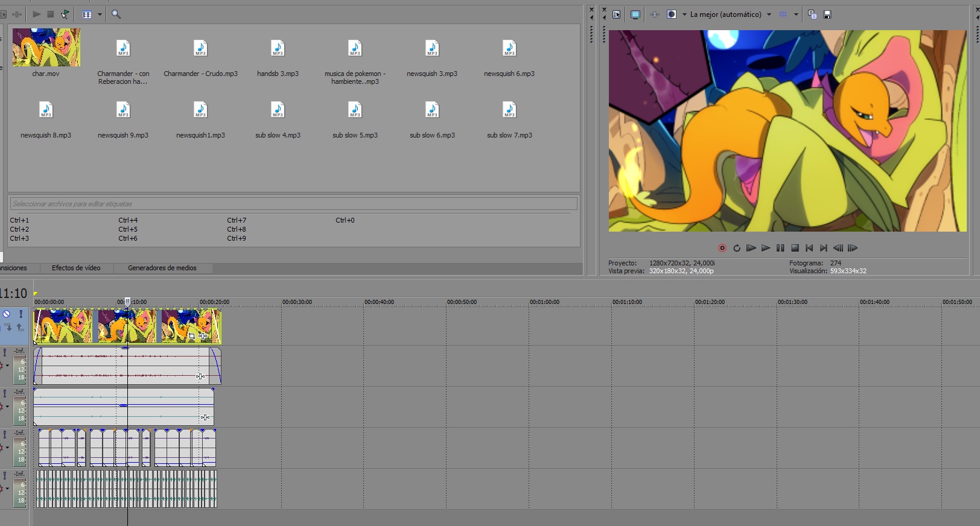The width and height of the screenshot is (980, 526).
Task: Select Charmander - Crudo.mp3 file icon
Action: 200,48
